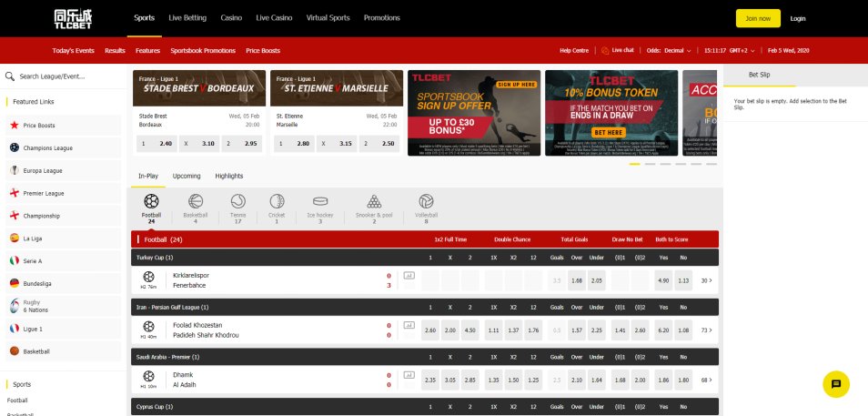Click the Login link
The image size is (868, 416).
798,18
